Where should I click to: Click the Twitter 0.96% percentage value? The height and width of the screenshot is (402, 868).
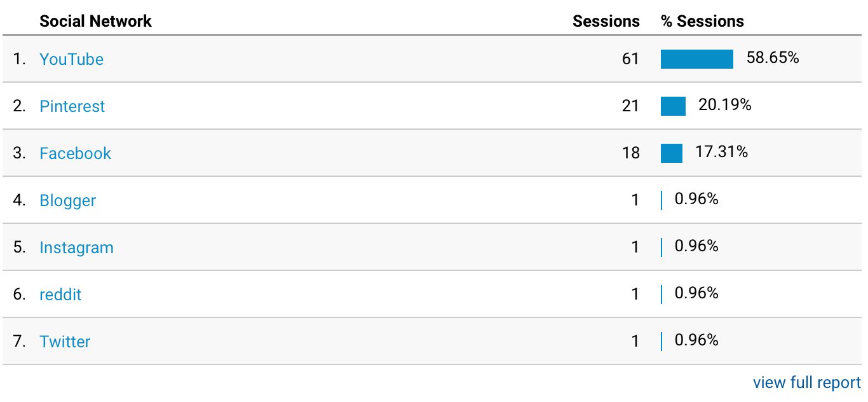click(x=696, y=340)
